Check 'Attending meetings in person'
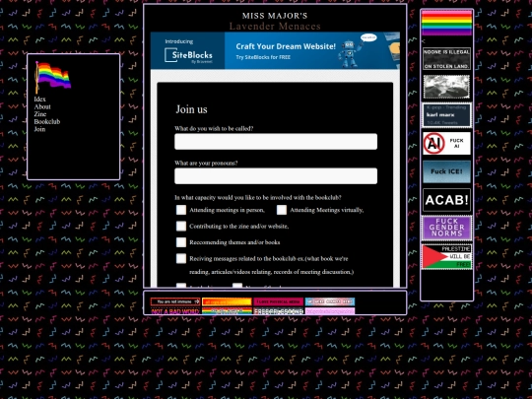 (181, 210)
